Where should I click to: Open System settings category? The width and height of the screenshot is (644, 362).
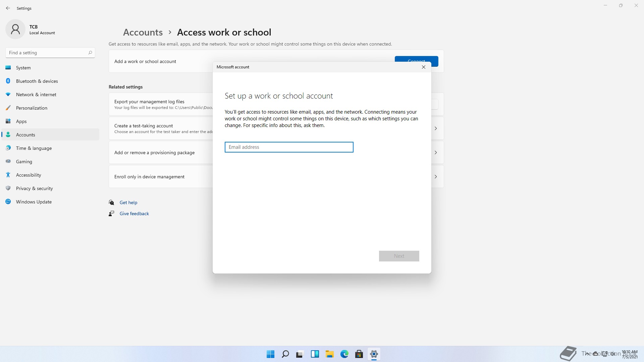pos(50,68)
